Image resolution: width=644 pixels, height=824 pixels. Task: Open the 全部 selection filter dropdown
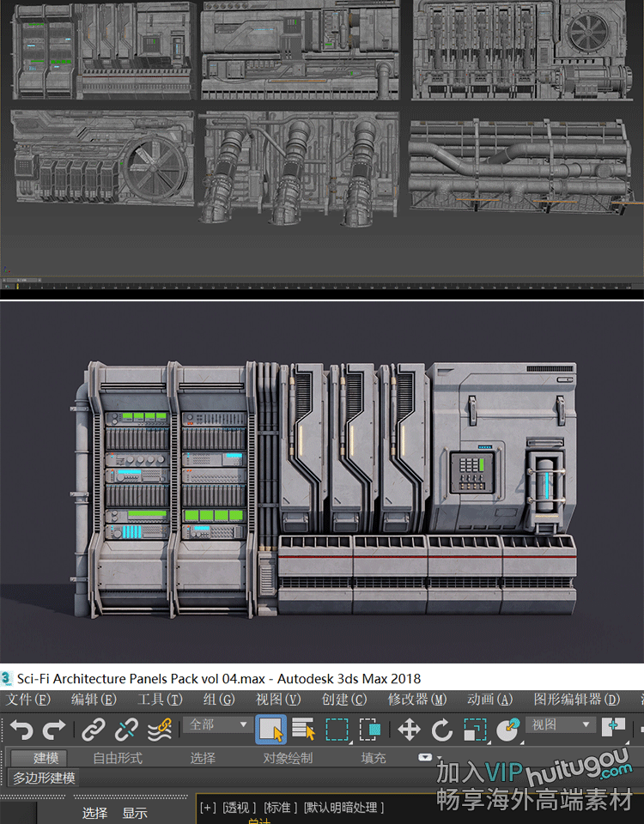pos(218,725)
